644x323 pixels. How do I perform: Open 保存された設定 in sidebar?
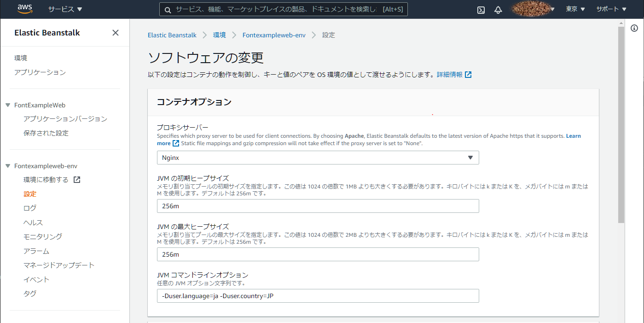46,133
